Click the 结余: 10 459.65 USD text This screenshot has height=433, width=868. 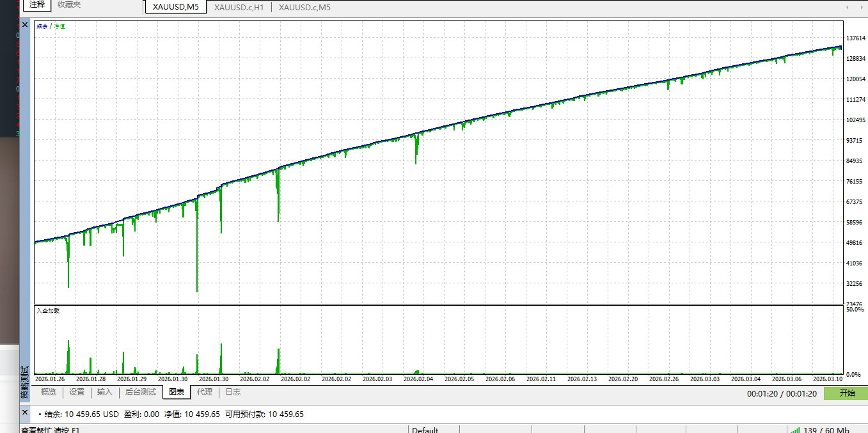pos(82,414)
